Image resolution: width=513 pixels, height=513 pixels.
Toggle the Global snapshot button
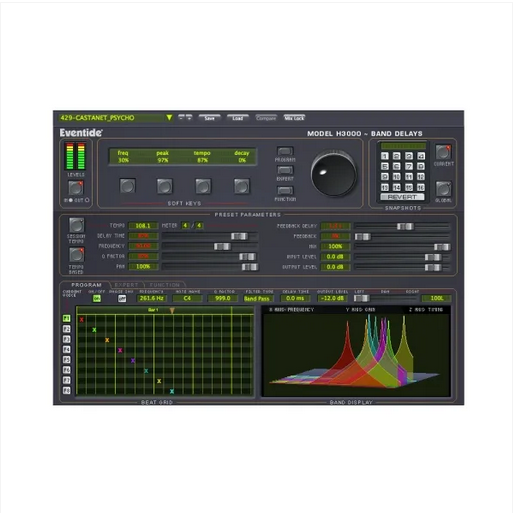point(443,189)
